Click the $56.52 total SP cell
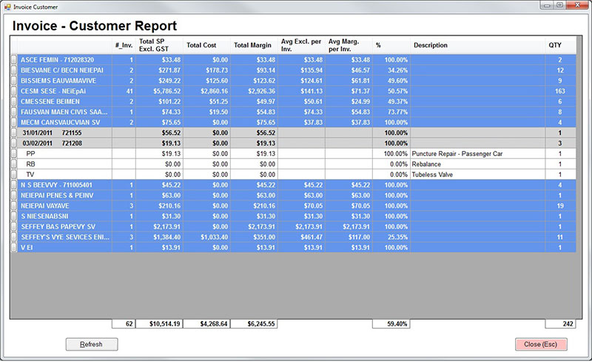592x364 pixels. [159, 133]
